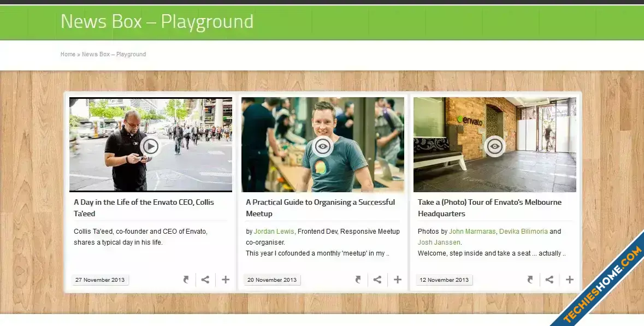This screenshot has height=326, width=644.
Task: Open Devika Bilimoria photographer link
Action: pyautogui.click(x=523, y=232)
